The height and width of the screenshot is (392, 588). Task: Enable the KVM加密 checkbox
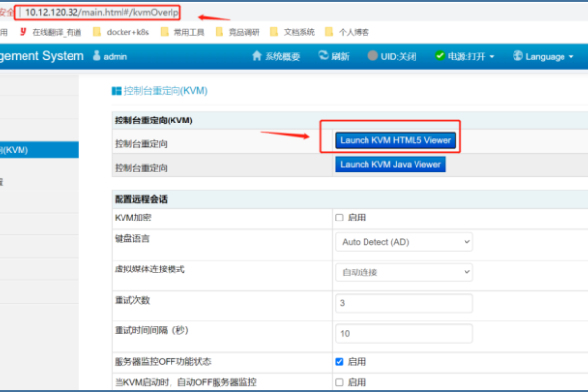(x=340, y=217)
